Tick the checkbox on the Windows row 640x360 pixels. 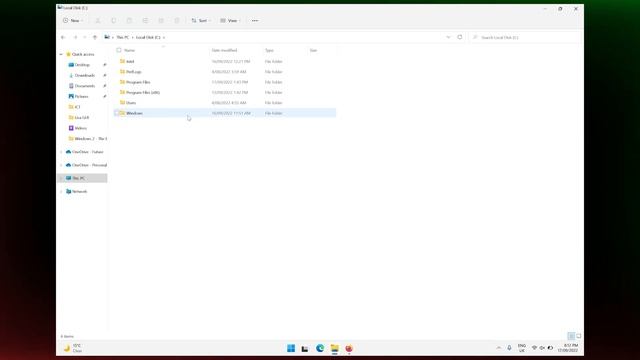[x=117, y=113]
